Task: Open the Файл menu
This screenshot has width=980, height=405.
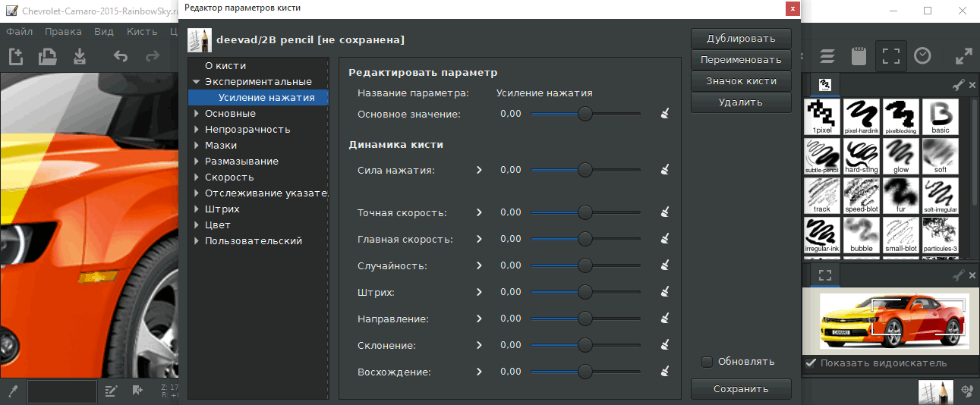Action: (19, 32)
